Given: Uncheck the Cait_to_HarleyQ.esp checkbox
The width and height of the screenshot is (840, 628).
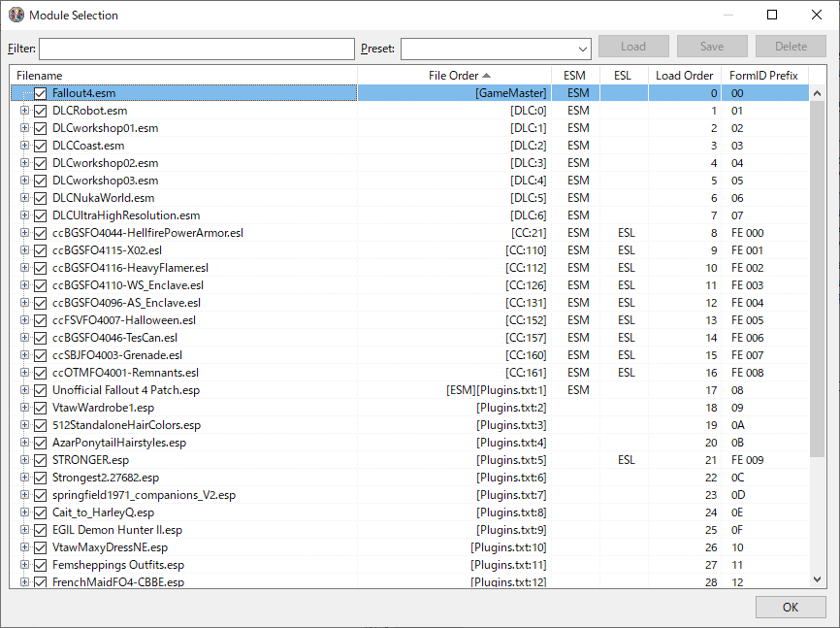Looking at the screenshot, I should pyautogui.click(x=40, y=512).
